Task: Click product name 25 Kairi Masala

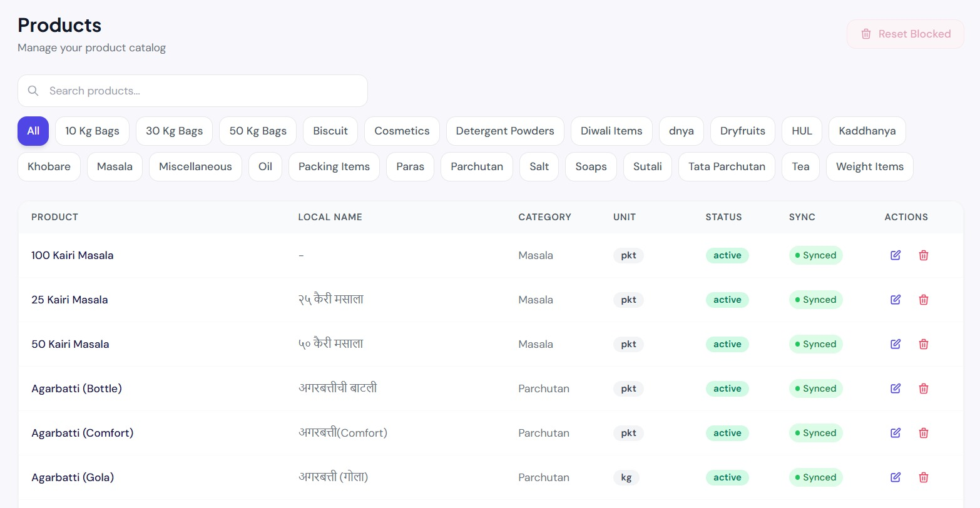Action: (69, 300)
